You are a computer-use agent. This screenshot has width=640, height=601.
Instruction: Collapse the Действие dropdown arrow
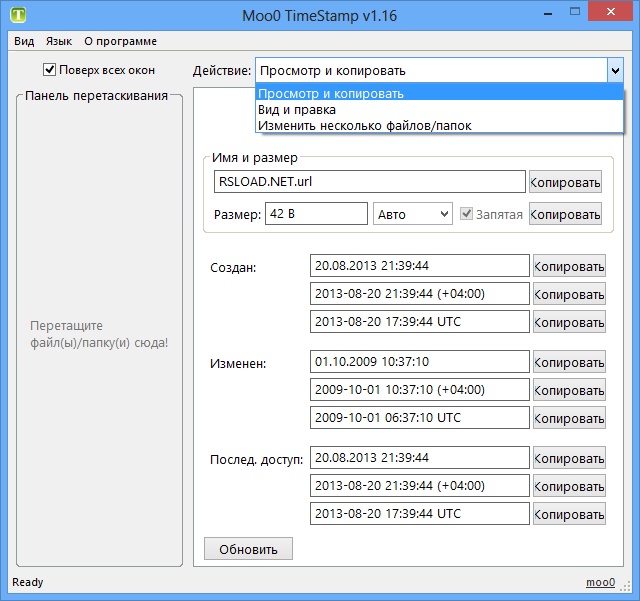coord(615,71)
